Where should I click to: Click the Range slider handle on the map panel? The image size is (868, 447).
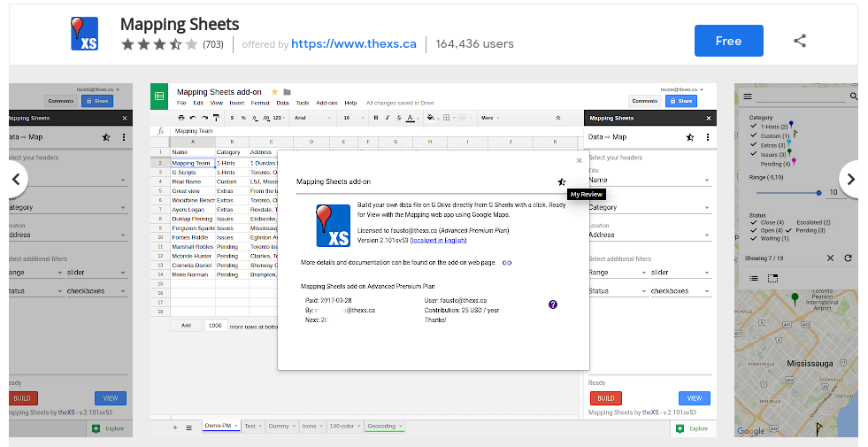[818, 193]
